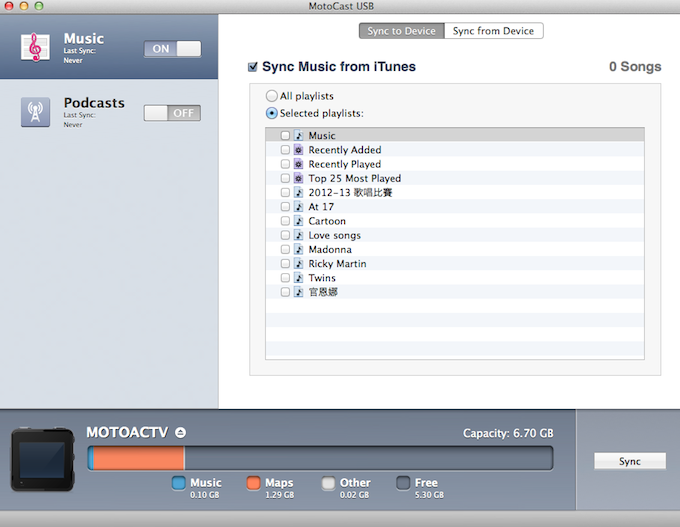Click the 'Cartoon' playlist name
680x527 pixels.
pyautogui.click(x=327, y=221)
